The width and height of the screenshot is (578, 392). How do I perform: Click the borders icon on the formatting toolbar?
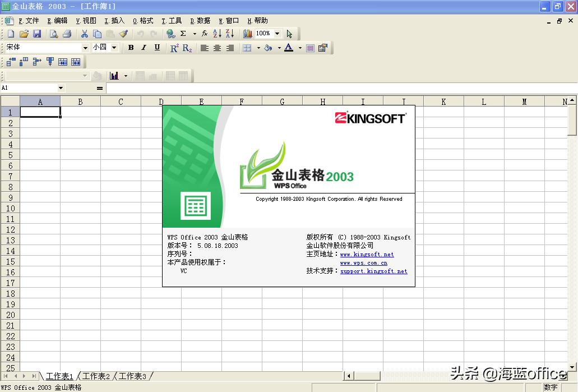[247, 48]
